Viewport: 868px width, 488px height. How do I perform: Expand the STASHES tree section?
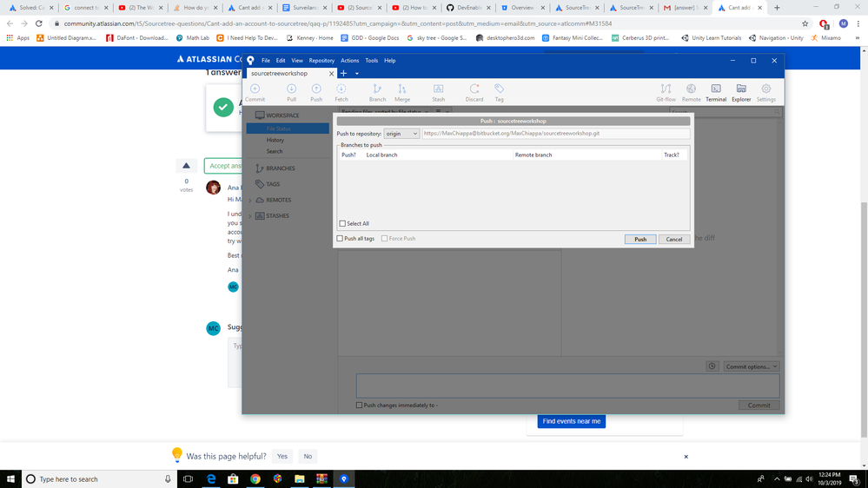click(250, 216)
